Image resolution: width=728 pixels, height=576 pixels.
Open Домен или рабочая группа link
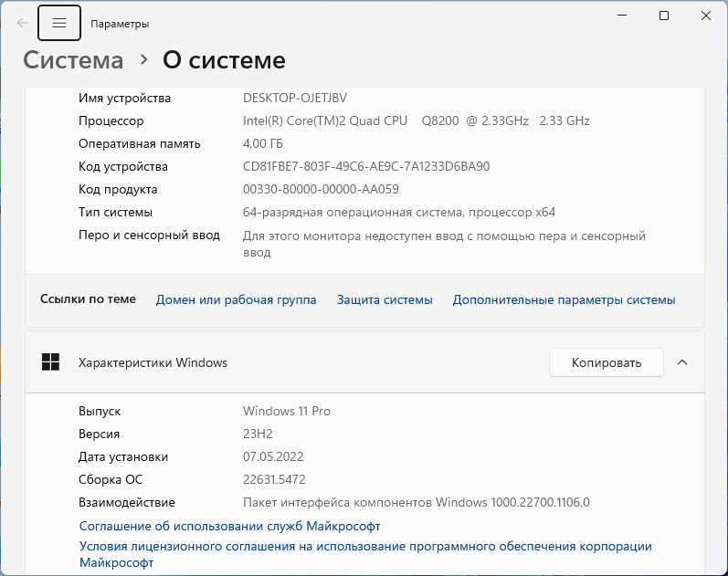[x=236, y=299]
